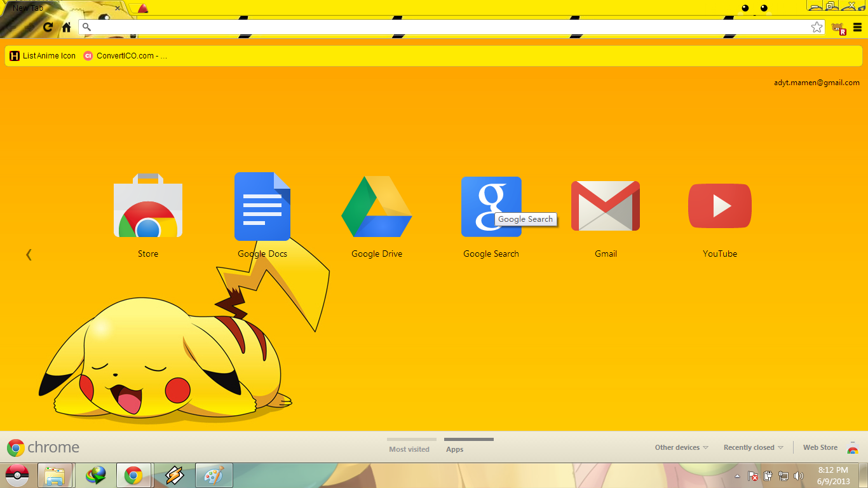Open Winamp from the taskbar
The height and width of the screenshot is (488, 868).
174,475
